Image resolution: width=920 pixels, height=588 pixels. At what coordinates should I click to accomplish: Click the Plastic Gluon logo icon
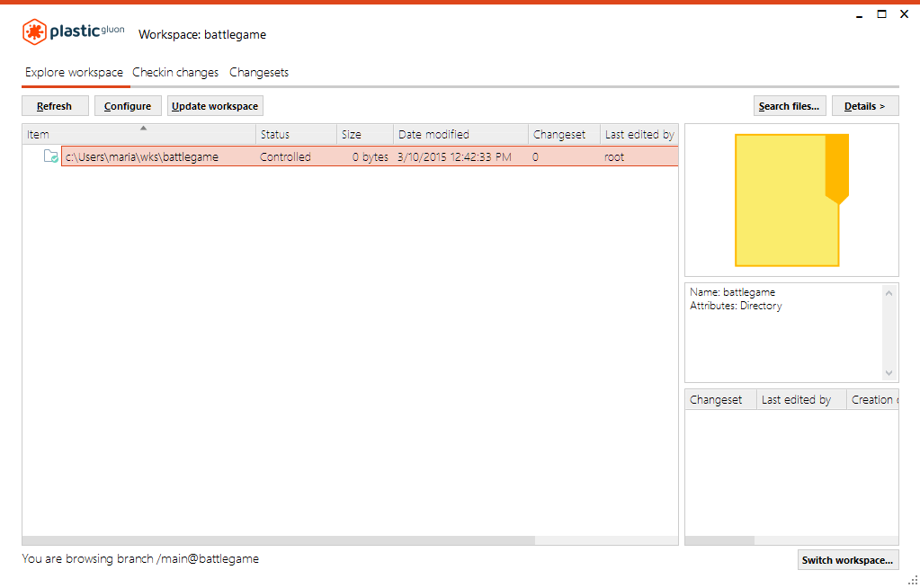click(x=34, y=31)
